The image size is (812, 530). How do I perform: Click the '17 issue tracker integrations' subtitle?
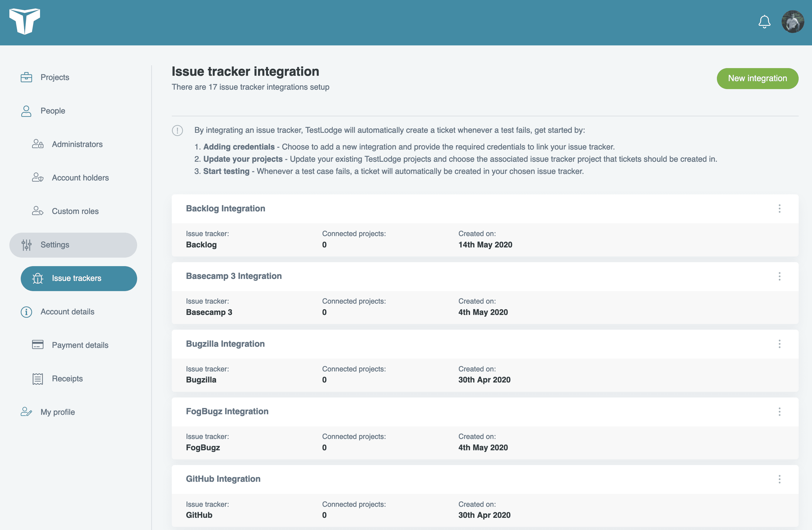point(250,87)
